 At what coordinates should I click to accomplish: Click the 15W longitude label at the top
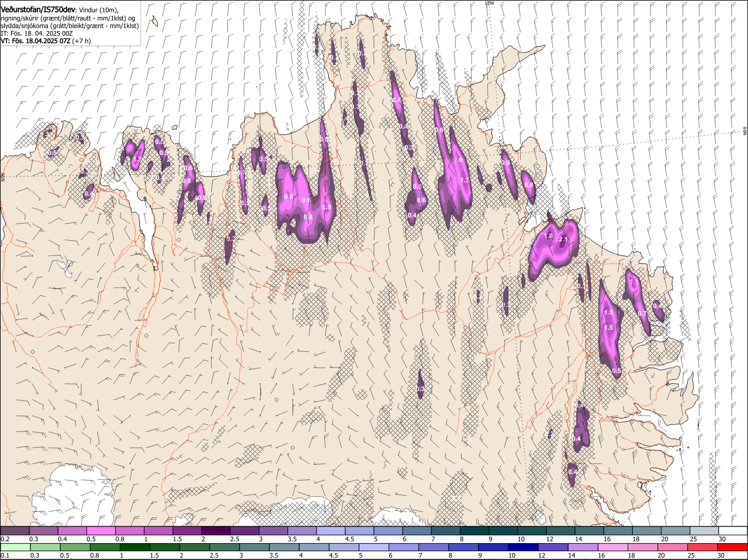coord(489,3)
